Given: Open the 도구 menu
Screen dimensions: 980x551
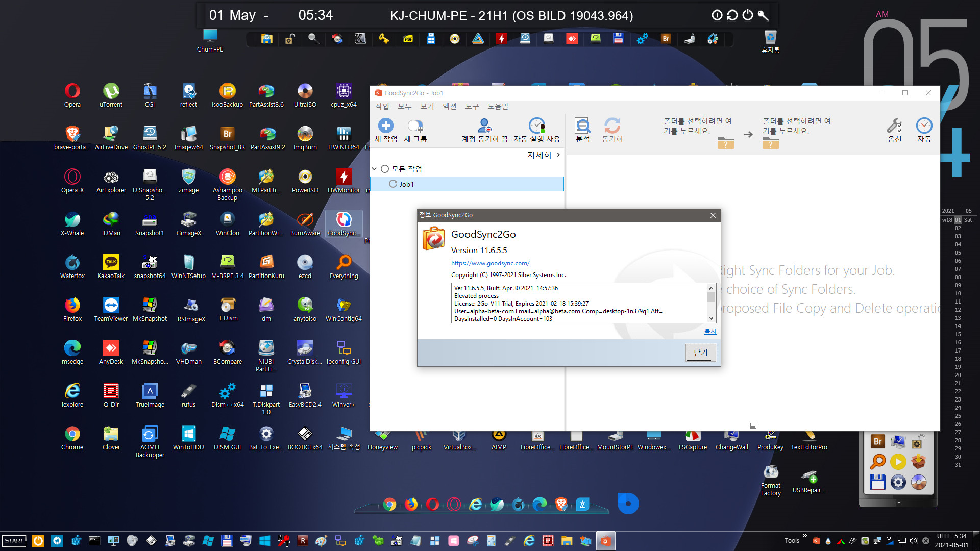Looking at the screenshot, I should pyautogui.click(x=472, y=106).
